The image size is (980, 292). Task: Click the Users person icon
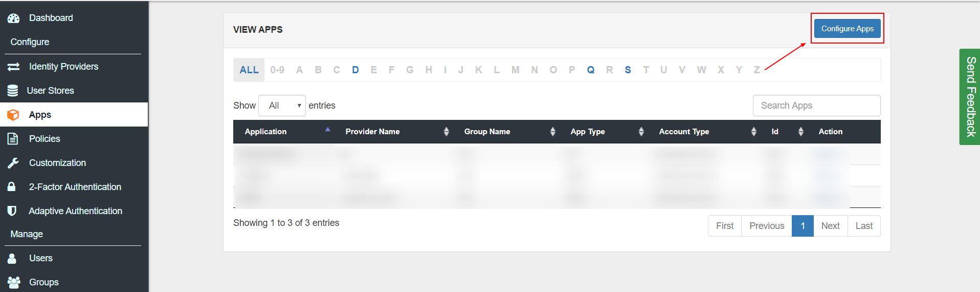point(12,258)
